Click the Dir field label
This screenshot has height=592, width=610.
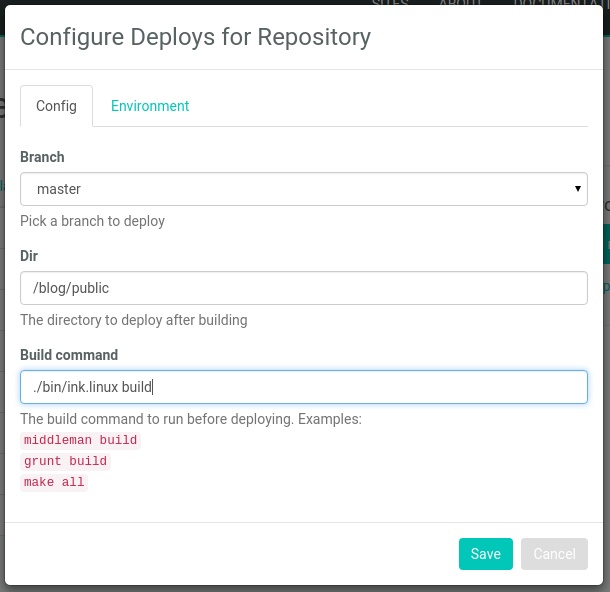[x=29, y=256]
